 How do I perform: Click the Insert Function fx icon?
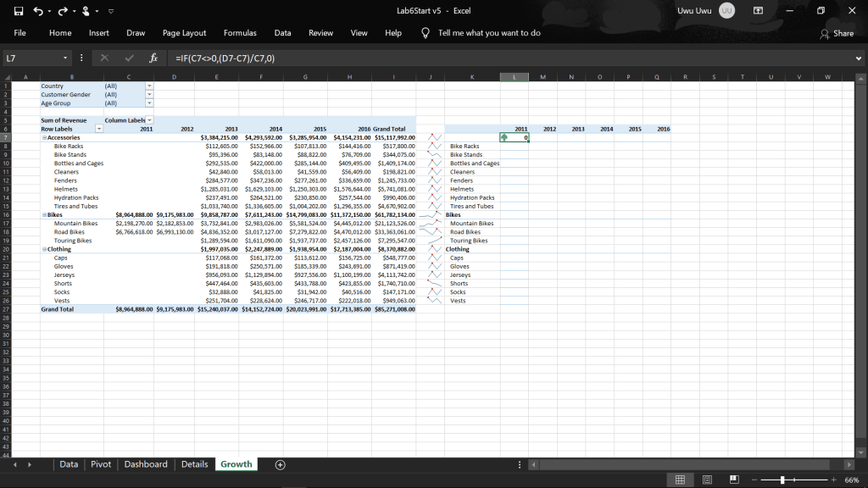click(153, 58)
